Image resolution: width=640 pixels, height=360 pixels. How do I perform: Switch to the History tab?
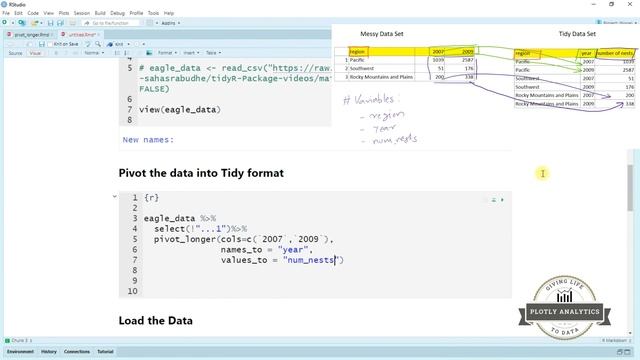click(x=49, y=351)
